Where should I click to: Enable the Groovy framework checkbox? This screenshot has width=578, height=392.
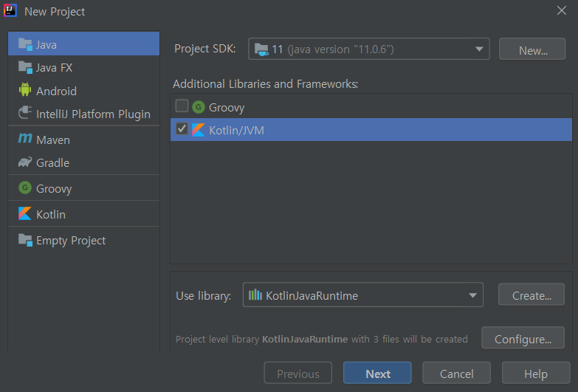pos(182,106)
